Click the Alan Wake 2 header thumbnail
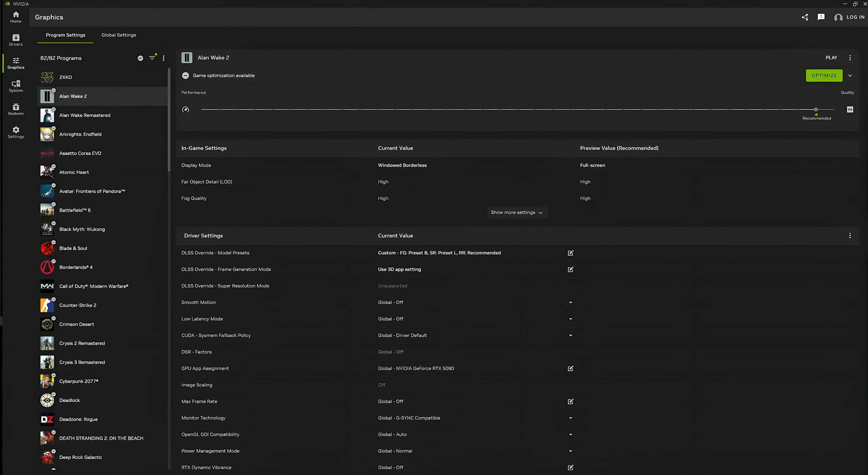868x475 pixels. pyautogui.click(x=186, y=58)
